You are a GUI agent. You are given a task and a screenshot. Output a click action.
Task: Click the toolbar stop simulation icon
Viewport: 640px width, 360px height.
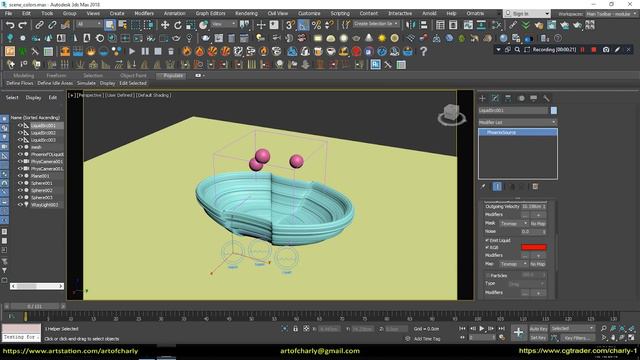158,51
